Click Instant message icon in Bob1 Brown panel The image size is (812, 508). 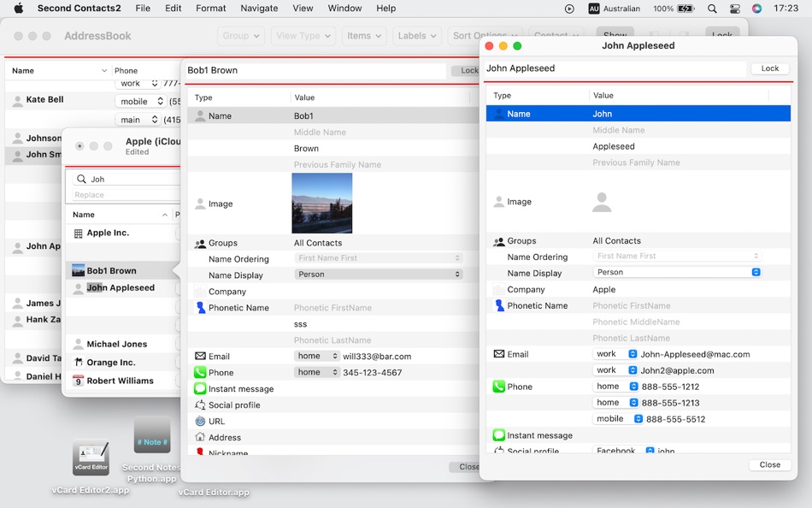[x=200, y=388]
